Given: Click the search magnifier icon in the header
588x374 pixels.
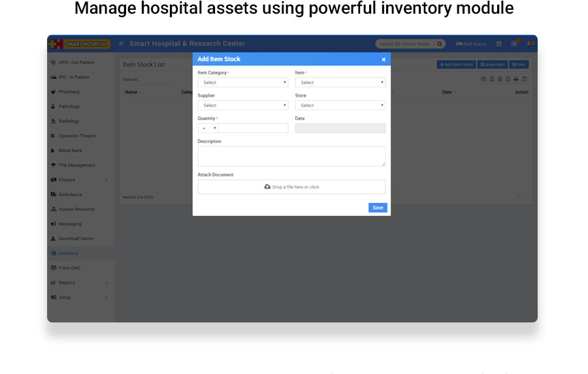Looking at the screenshot, I should point(440,44).
